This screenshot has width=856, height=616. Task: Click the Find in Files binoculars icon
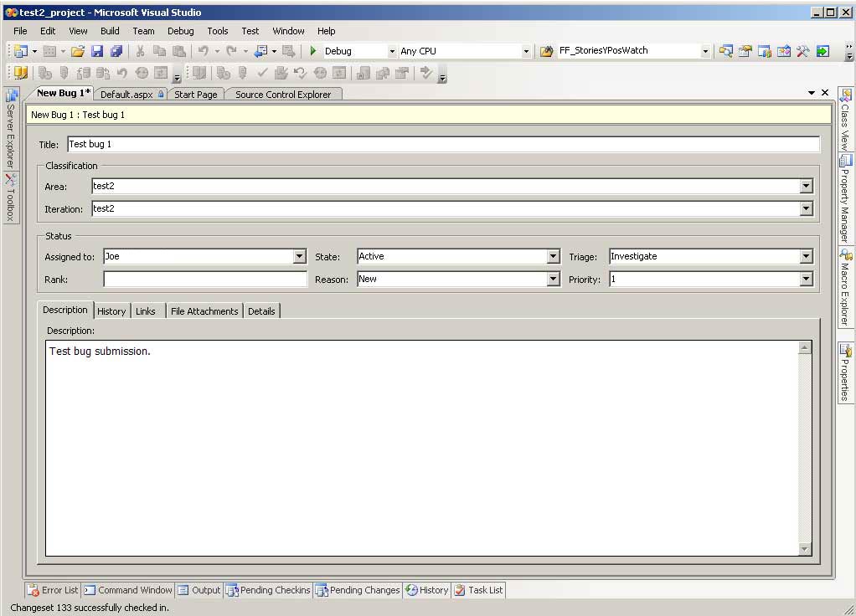click(x=546, y=51)
